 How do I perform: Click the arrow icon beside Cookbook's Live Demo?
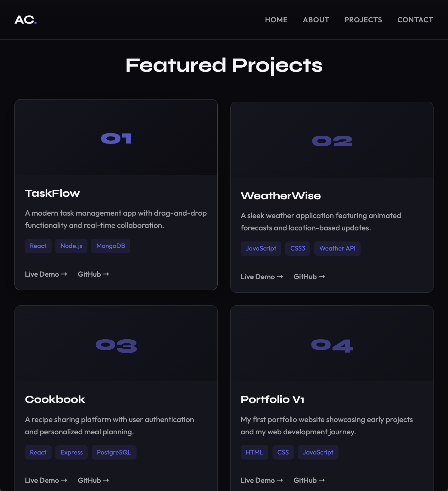point(64,480)
